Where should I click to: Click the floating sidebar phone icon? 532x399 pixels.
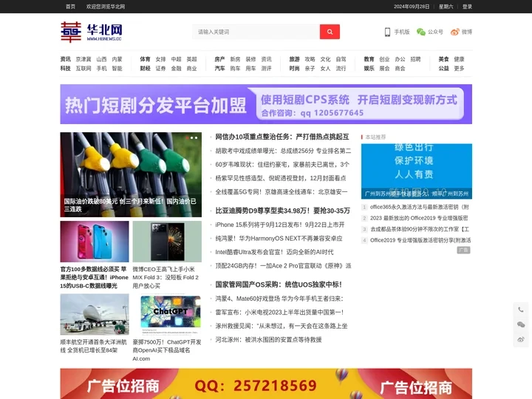(x=521, y=310)
